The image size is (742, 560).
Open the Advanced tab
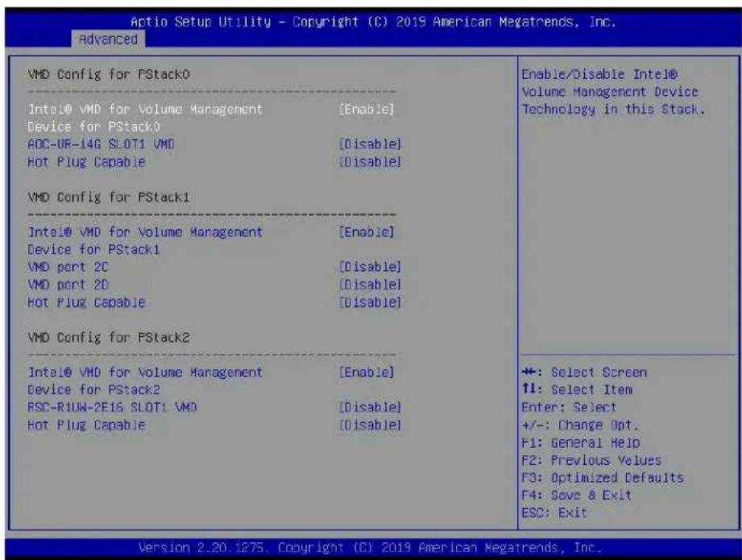tap(108, 39)
